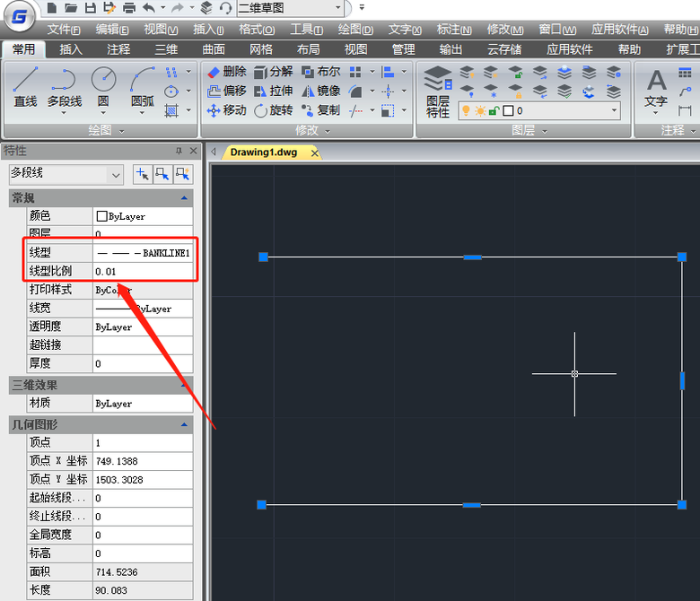Collapse the 几何图形 properties section
Image resolution: width=700 pixels, height=601 pixels.
coord(184,424)
